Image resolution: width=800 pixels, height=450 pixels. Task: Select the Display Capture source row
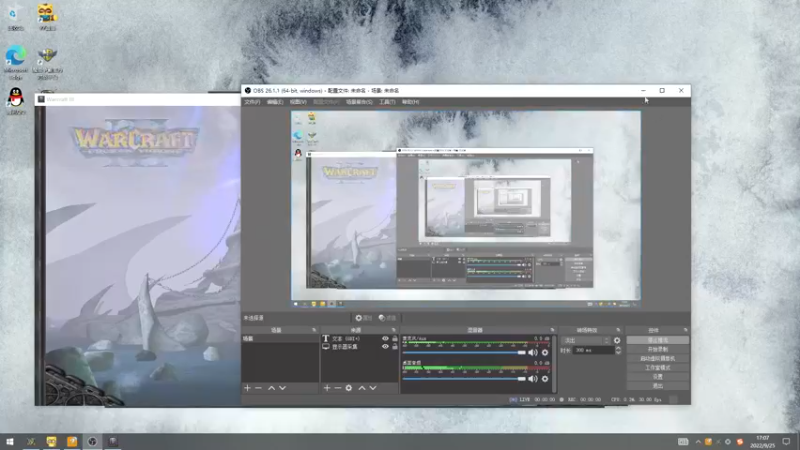(x=360, y=346)
